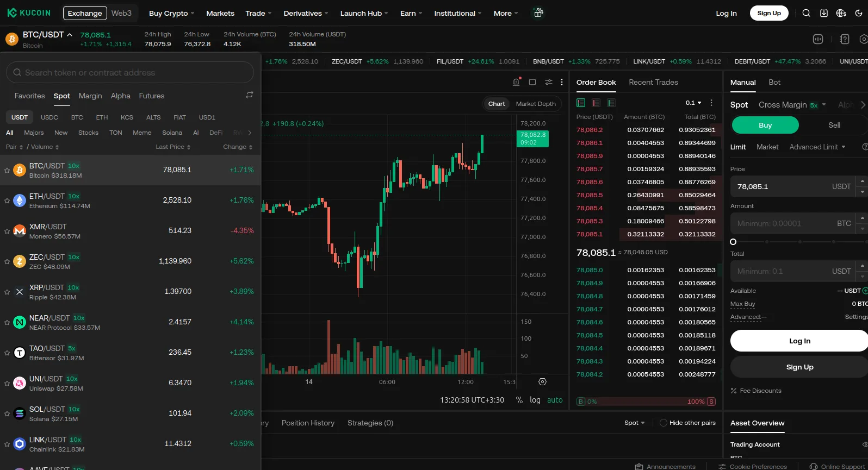Select the Bot trading tab
The width and height of the screenshot is (868, 470).
[x=774, y=82]
